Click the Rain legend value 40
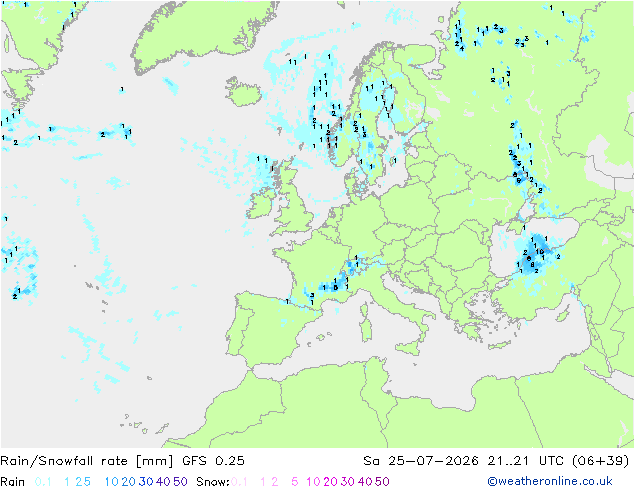Image resolution: width=634 pixels, height=490 pixels. [163, 482]
